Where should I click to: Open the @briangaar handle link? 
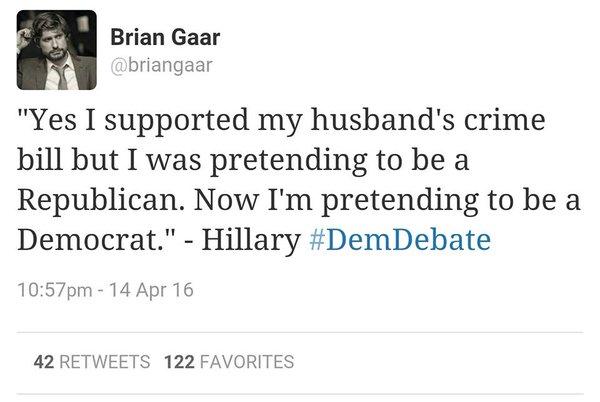[x=161, y=64]
